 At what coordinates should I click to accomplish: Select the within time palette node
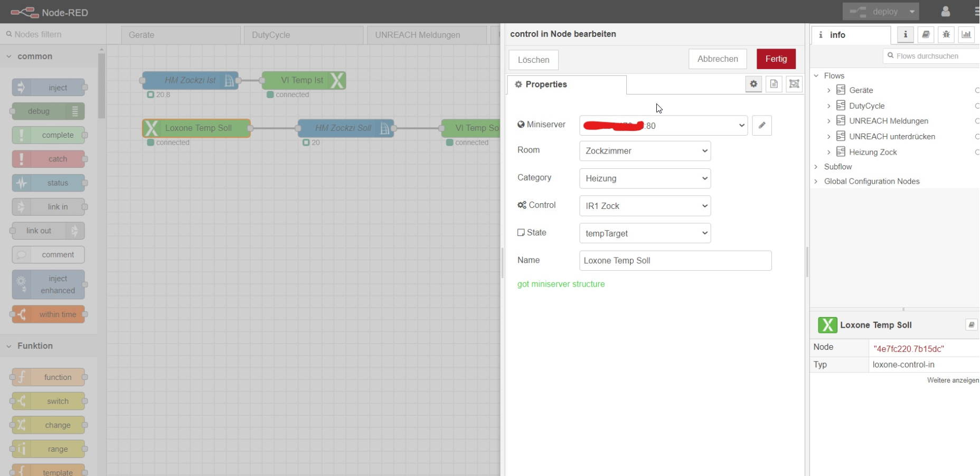(48, 315)
